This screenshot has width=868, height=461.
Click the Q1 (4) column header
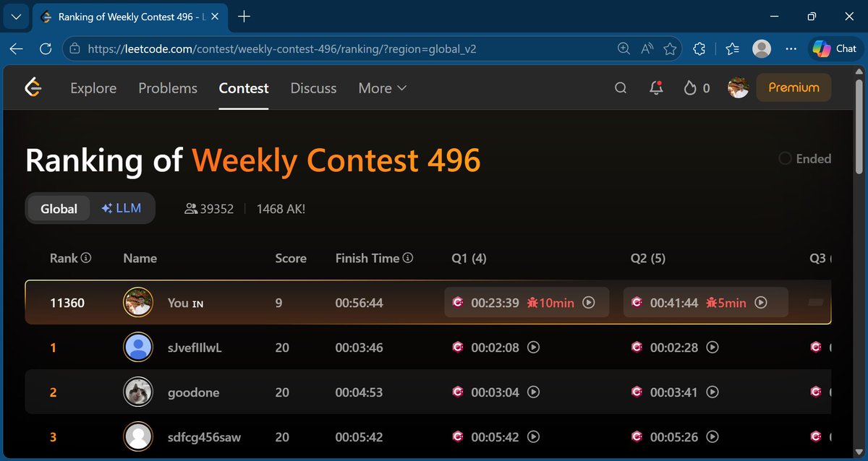469,258
